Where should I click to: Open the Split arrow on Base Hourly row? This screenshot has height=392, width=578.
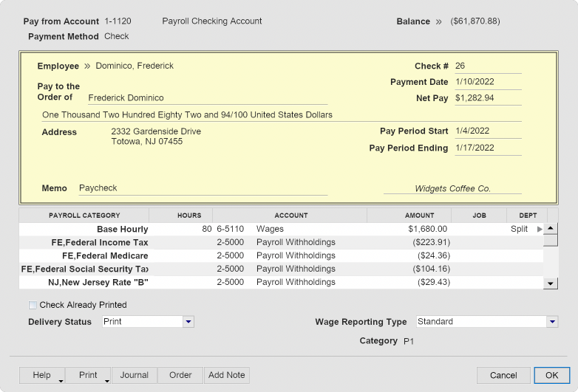pyautogui.click(x=540, y=230)
